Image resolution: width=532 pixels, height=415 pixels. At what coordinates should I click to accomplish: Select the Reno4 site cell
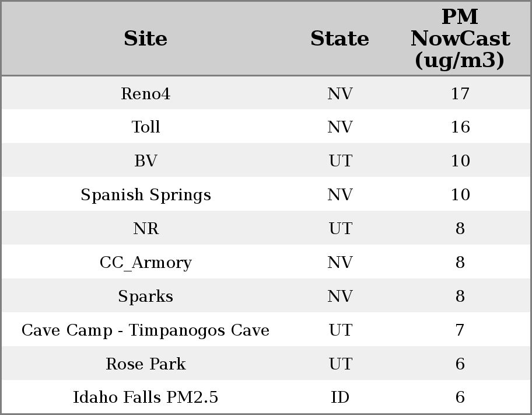pos(145,94)
